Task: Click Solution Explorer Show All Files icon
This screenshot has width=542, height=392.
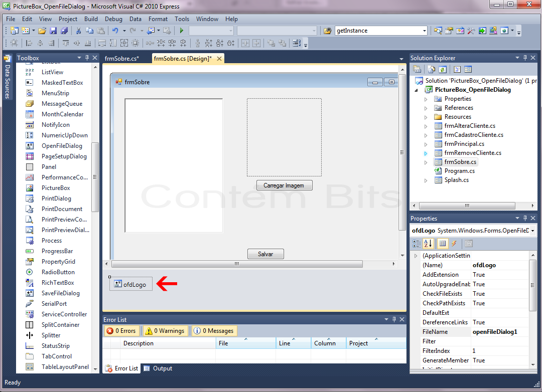Action: click(x=432, y=69)
